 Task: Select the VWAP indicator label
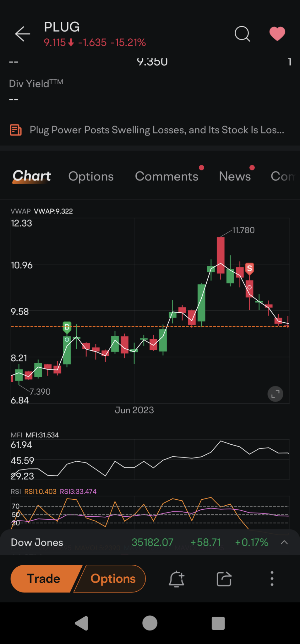(21, 211)
